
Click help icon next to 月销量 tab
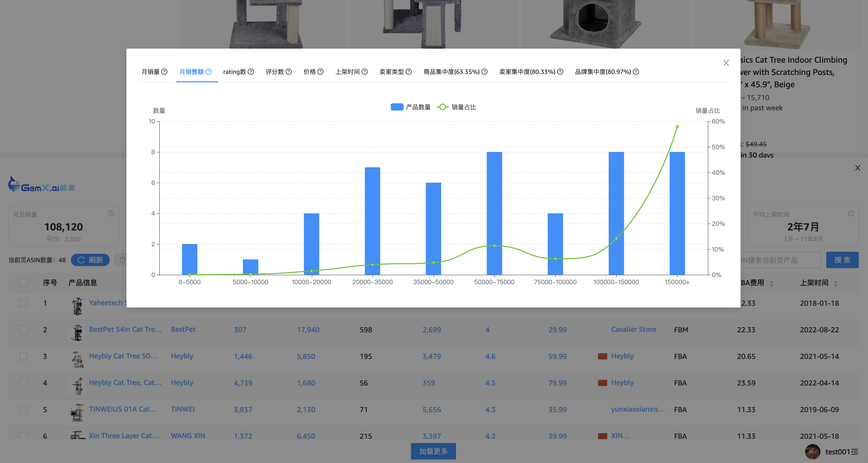tap(165, 72)
